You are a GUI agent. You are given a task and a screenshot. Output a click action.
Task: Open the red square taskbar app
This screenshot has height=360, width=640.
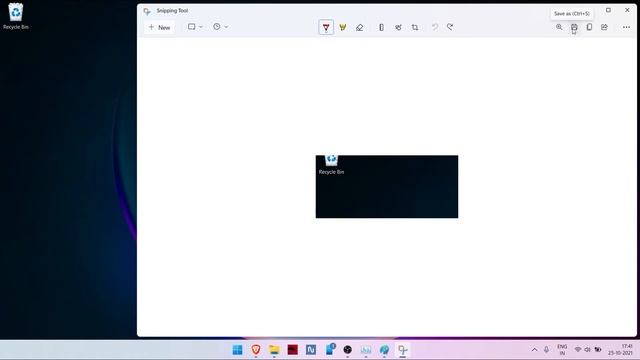point(293,350)
